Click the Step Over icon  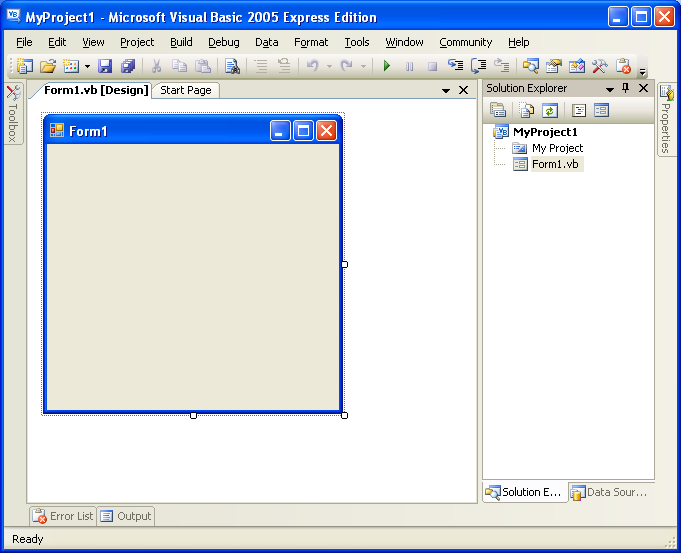(x=479, y=66)
